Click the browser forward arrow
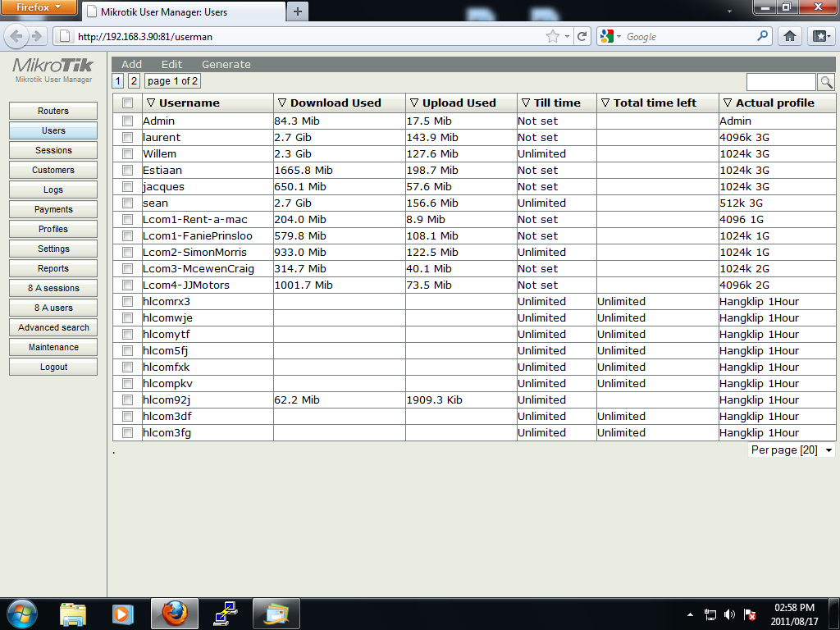 pos(37,36)
